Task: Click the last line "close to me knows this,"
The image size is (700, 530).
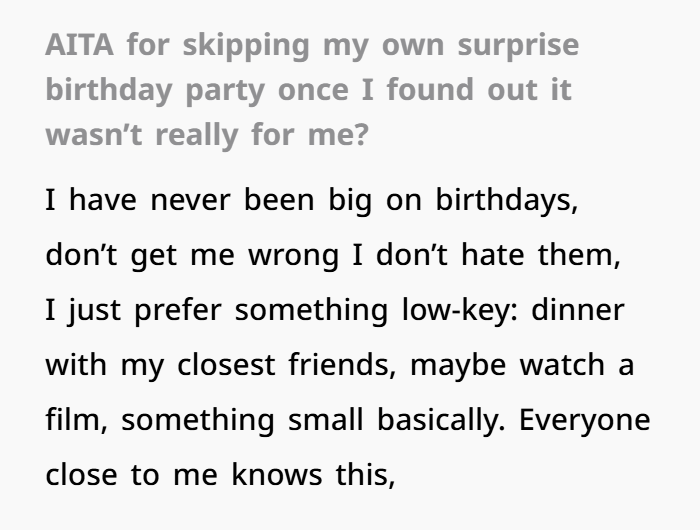Action: [220, 474]
